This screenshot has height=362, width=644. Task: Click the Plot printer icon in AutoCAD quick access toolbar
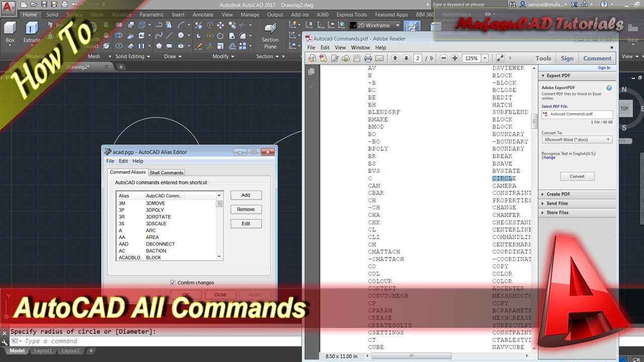(x=64, y=5)
